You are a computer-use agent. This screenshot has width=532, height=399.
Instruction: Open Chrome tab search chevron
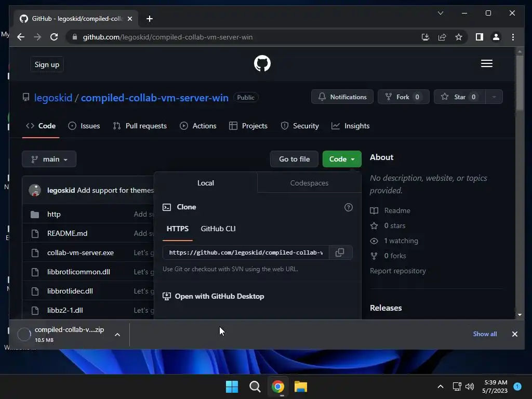[441, 13]
